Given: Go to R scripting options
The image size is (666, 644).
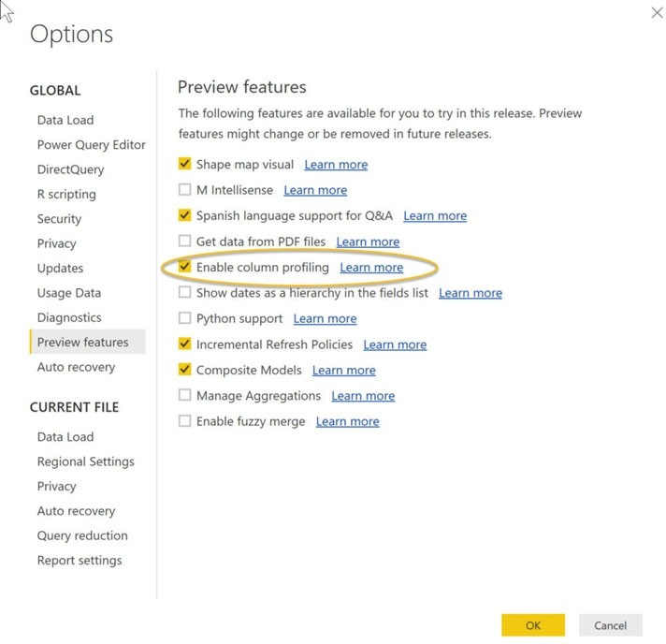Looking at the screenshot, I should [x=66, y=195].
